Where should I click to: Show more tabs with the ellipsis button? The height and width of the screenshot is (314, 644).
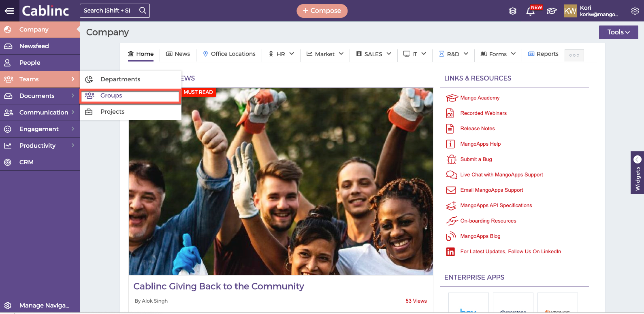click(574, 55)
